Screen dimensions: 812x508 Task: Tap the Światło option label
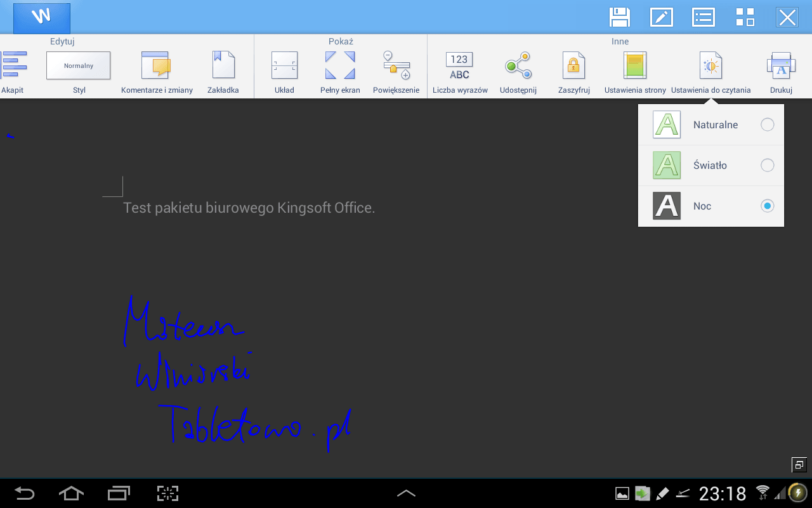[x=710, y=165]
